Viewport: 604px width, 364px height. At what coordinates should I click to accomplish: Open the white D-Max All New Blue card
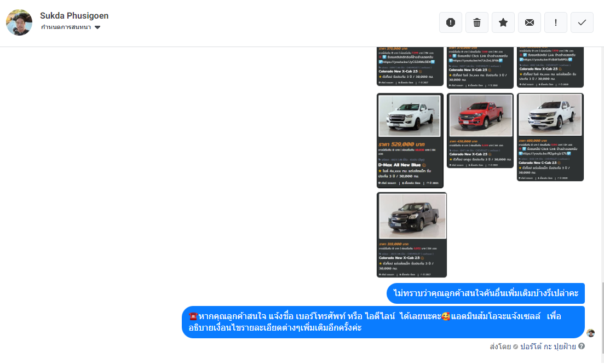(x=410, y=141)
